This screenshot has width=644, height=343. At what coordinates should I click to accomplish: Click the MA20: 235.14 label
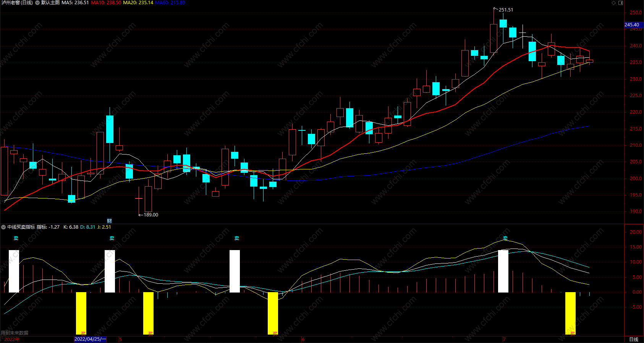pos(138,3)
